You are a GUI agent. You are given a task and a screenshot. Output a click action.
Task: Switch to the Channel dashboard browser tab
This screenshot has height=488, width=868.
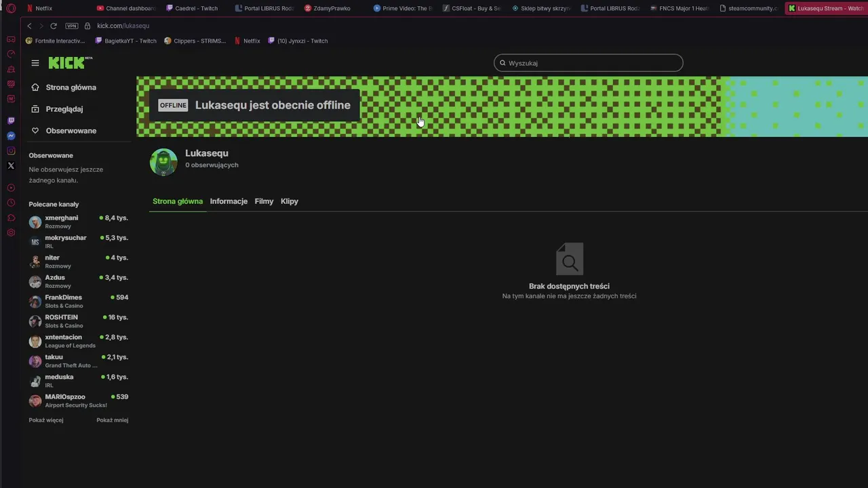[x=125, y=9]
